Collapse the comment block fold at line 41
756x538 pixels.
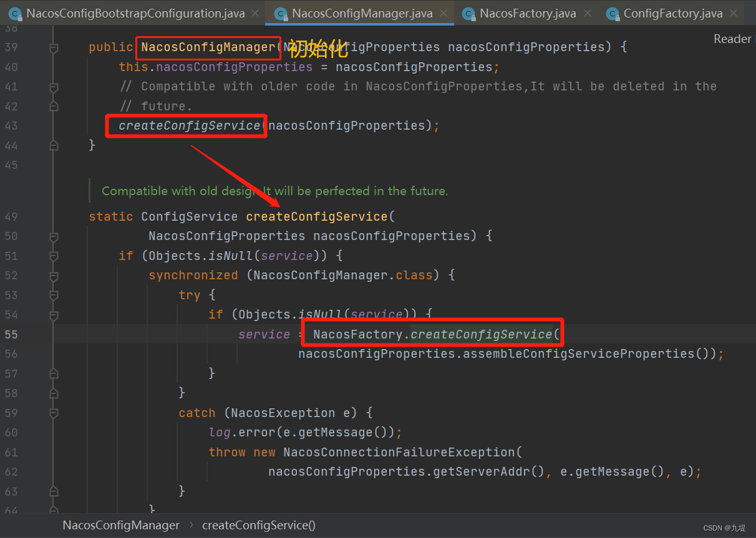point(54,87)
